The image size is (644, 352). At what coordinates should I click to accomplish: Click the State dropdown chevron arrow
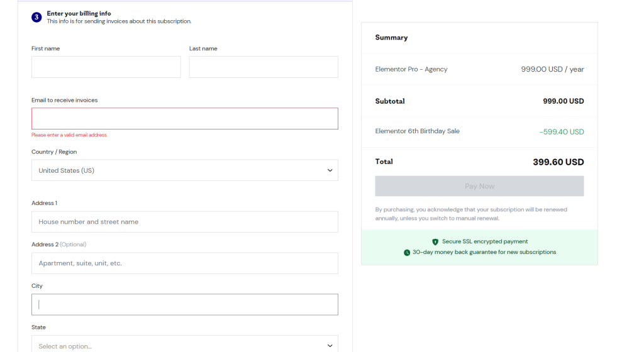coord(330,346)
